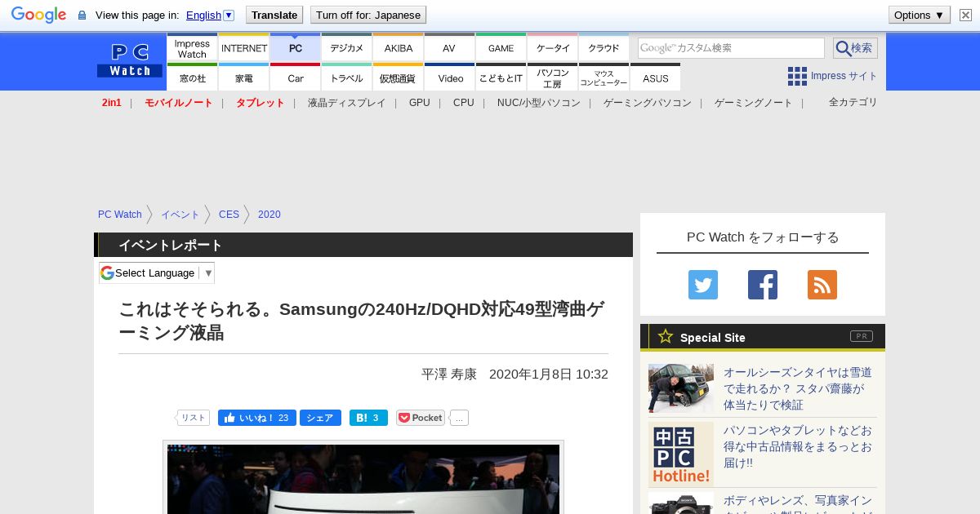Select the トラベル tab
Screen dimensions: 980x514
347,78
